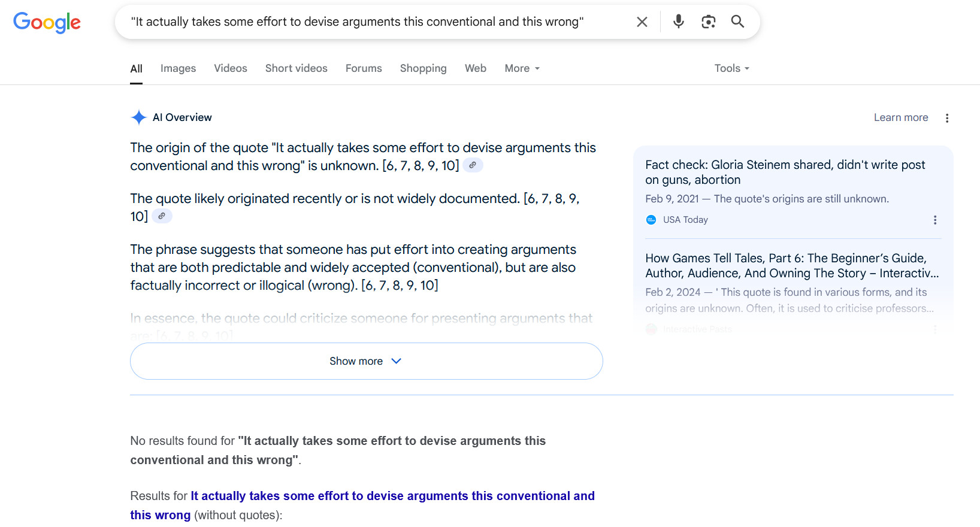Viewport: 980px width, 527px height.
Task: Switch to the Images tab
Action: point(178,68)
